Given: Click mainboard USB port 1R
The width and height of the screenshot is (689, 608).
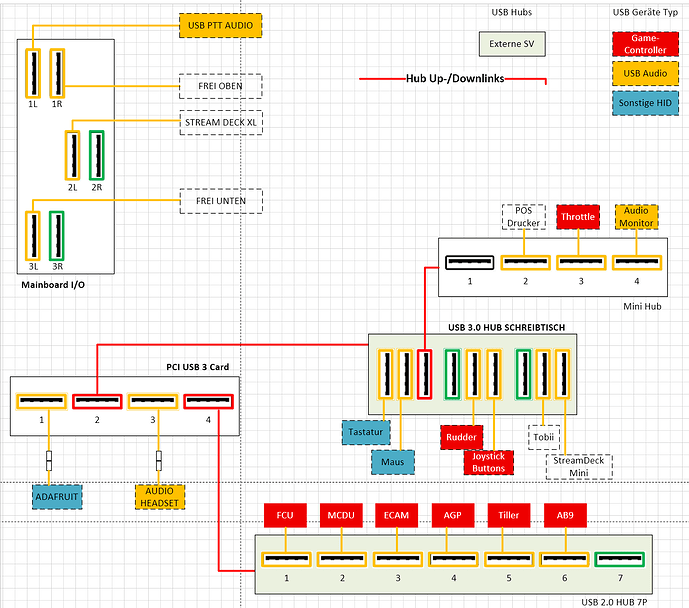Looking at the screenshot, I should pos(57,73).
